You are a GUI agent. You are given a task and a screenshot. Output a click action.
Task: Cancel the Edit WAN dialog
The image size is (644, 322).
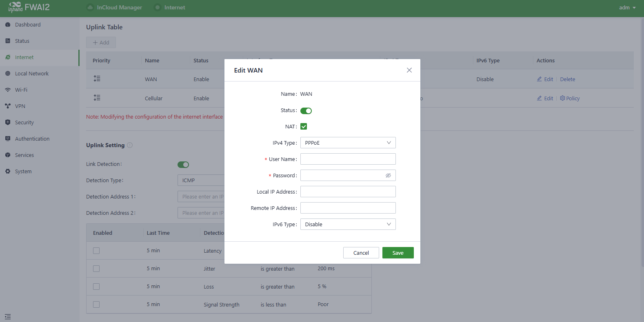(x=361, y=253)
